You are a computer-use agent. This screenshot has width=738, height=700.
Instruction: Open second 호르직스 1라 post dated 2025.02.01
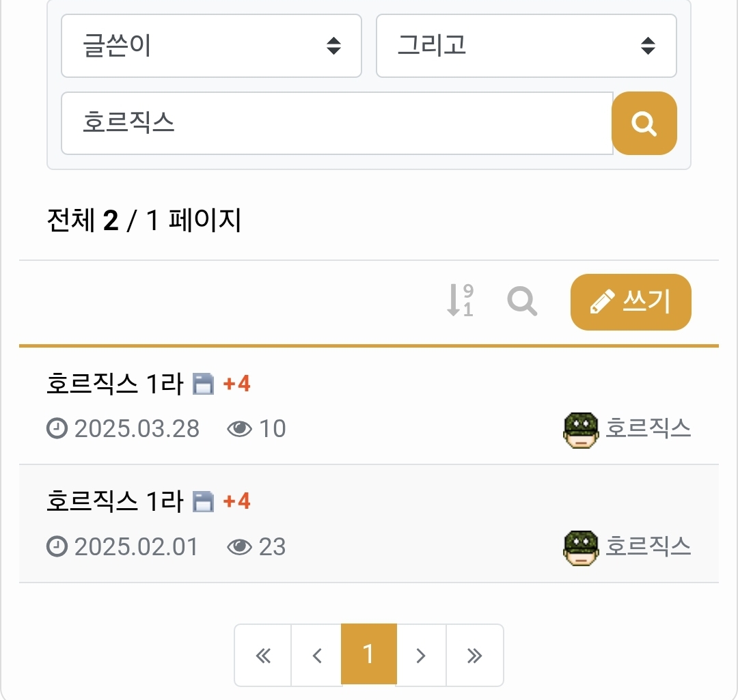pyautogui.click(x=114, y=502)
